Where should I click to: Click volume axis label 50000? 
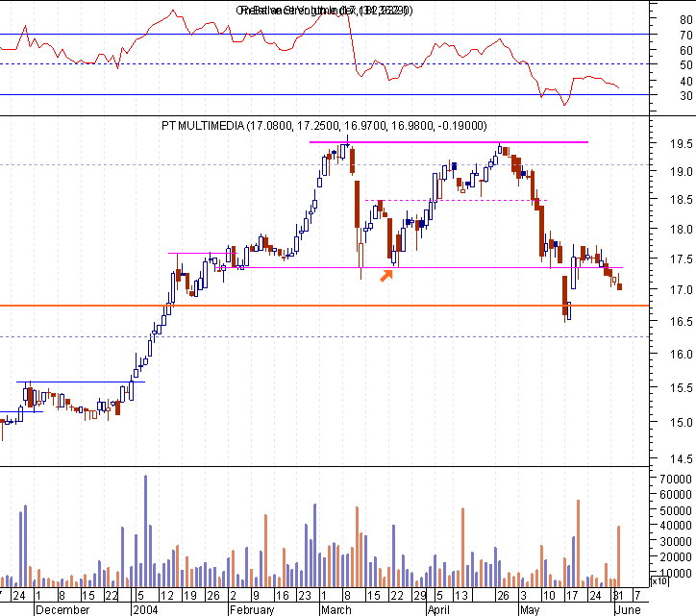(x=676, y=510)
